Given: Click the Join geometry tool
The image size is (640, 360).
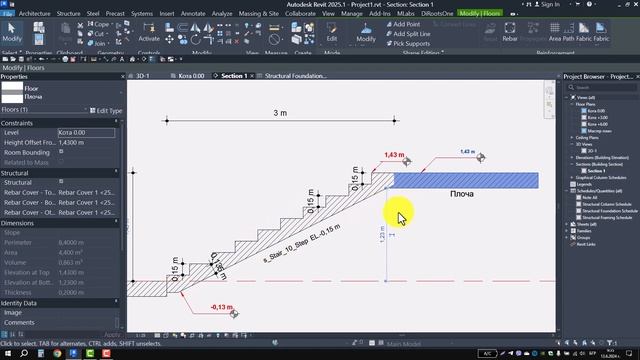Looking at the screenshot, I should coord(97,43).
